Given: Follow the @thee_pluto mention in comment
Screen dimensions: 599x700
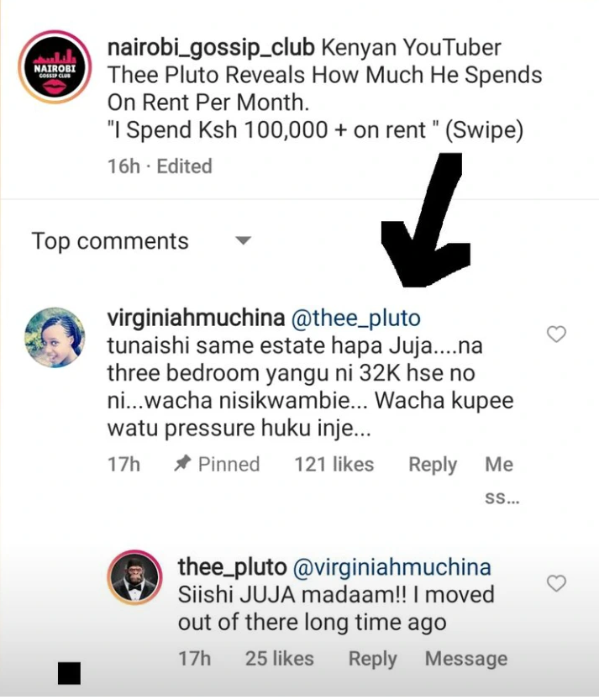Looking at the screenshot, I should (355, 318).
